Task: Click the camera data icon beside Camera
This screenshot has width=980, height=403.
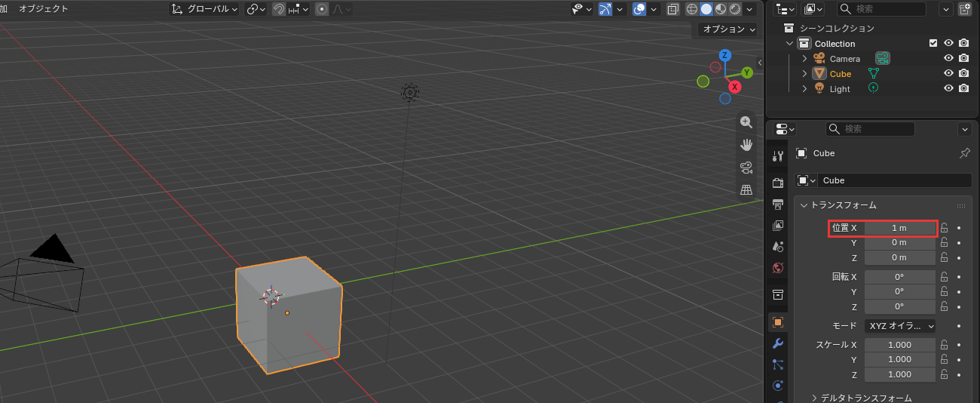Action: [883, 58]
